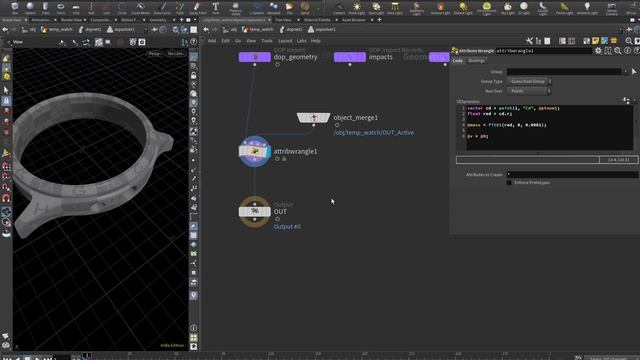Open network path history dropdown arrow

621,29
